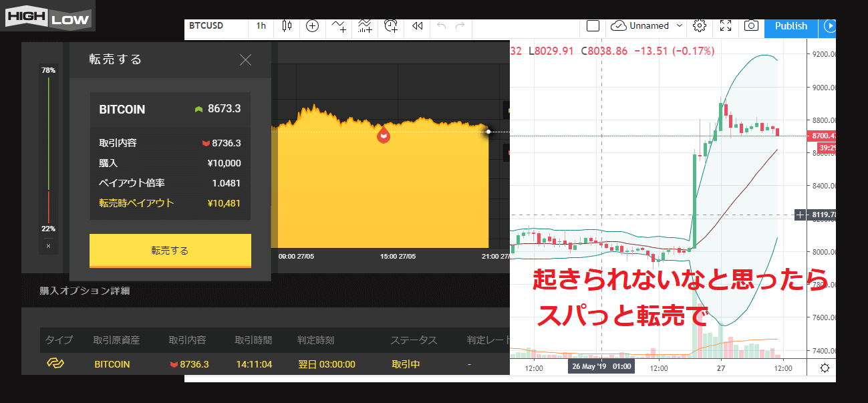Take a chart snapshot with camera icon
Viewport: 868px width, 403px height.
[752, 26]
